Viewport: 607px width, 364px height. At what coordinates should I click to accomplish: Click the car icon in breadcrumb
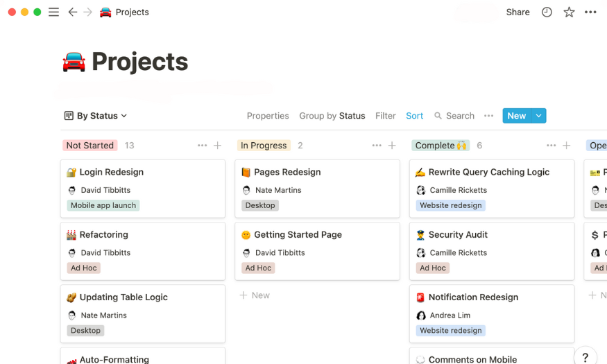[105, 12]
